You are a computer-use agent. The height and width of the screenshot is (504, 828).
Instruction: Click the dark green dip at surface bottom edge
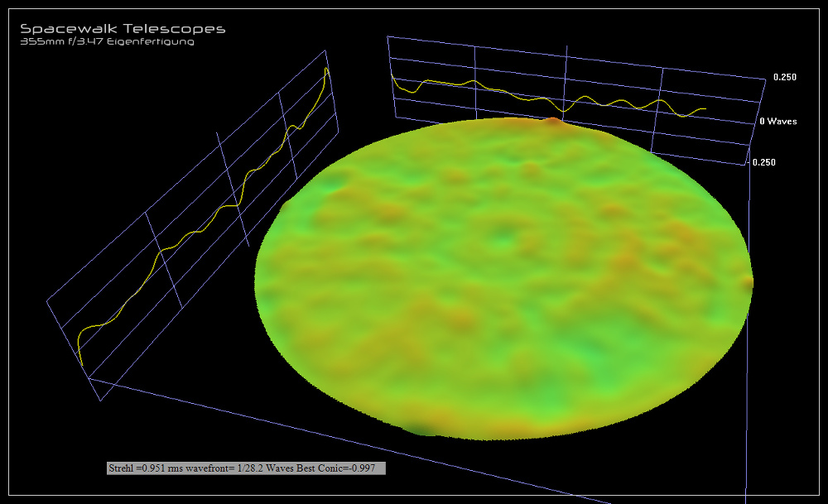click(x=422, y=429)
